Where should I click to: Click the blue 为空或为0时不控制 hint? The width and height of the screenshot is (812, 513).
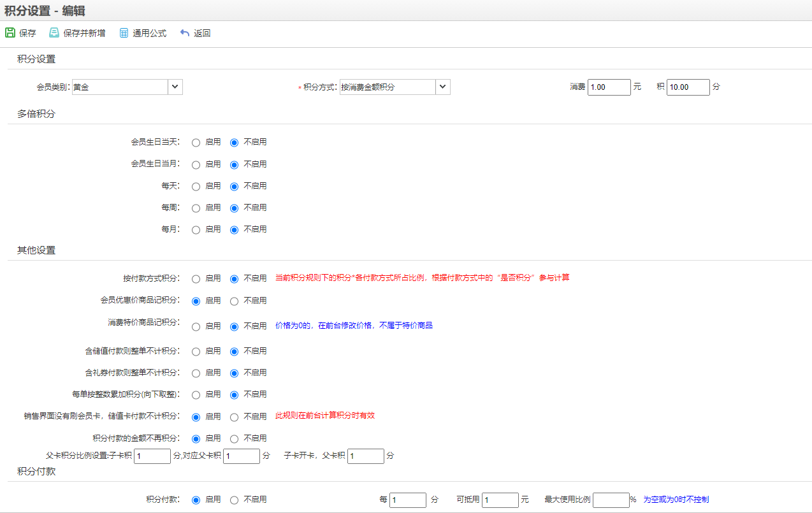tap(676, 500)
